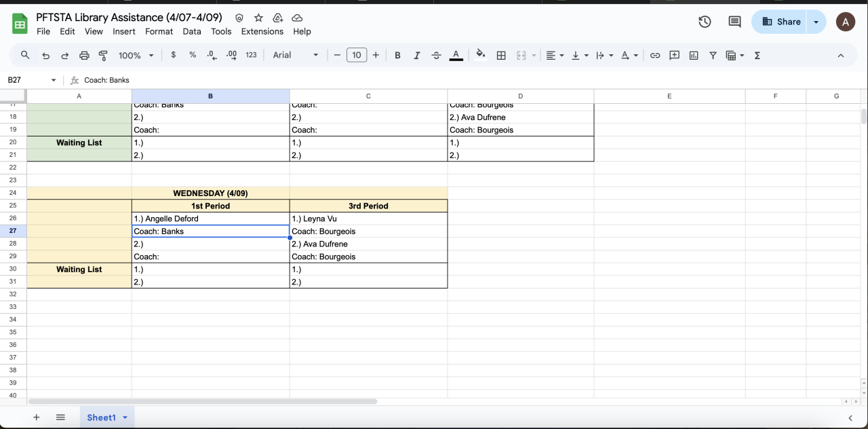This screenshot has height=429, width=868.
Task: Click the Share button
Action: pos(781,22)
